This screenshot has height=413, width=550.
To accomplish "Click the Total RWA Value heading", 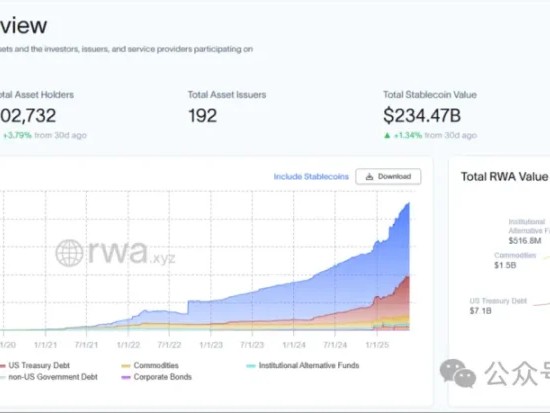I will click(x=504, y=176).
